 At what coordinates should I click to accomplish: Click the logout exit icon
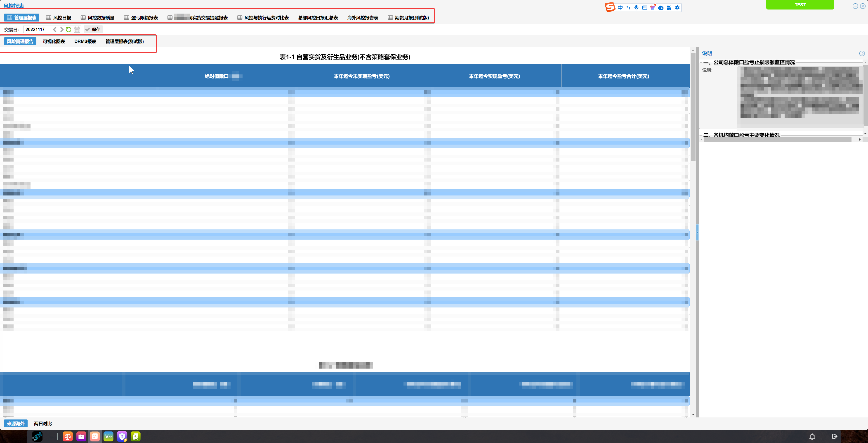[x=835, y=437]
